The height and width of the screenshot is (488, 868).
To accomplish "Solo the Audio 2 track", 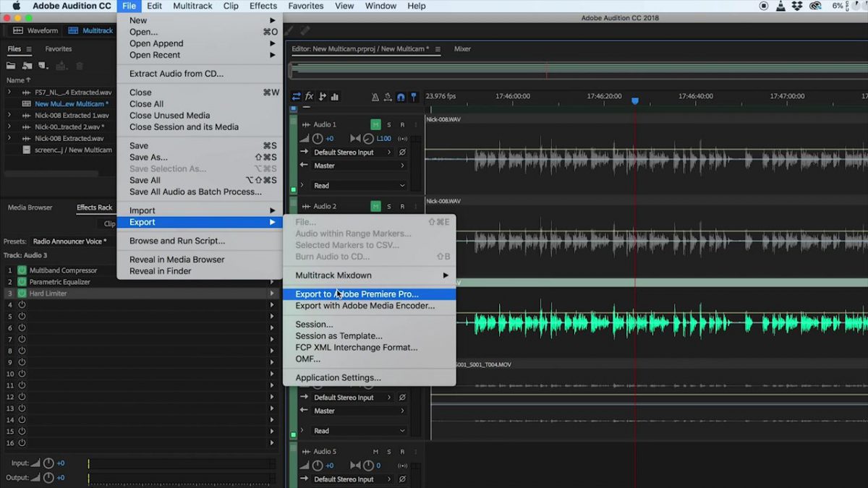I will point(389,206).
